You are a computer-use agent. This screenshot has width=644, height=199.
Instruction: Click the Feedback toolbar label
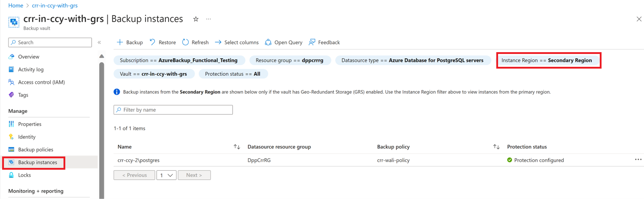329,42
